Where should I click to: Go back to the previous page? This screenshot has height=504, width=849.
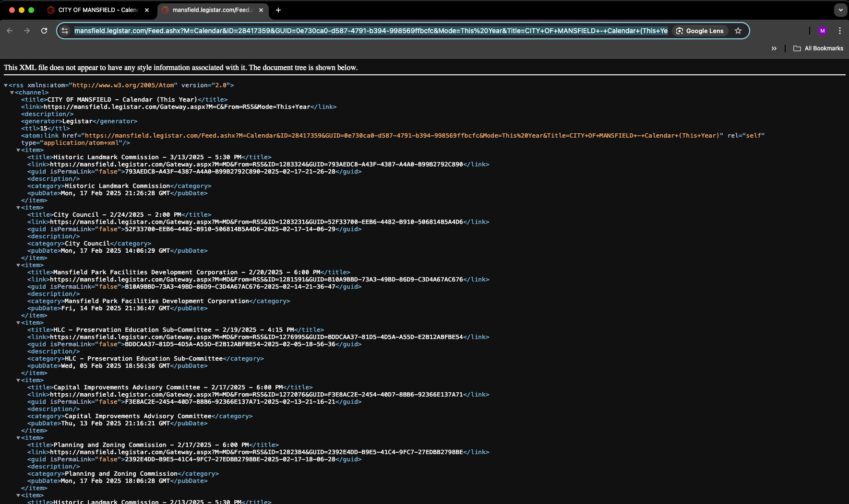(10, 31)
